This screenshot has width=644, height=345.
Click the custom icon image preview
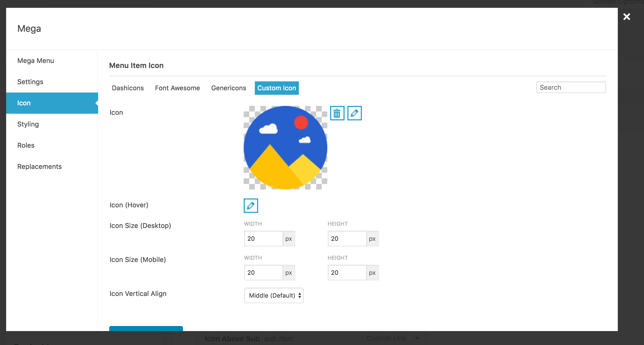coord(285,148)
